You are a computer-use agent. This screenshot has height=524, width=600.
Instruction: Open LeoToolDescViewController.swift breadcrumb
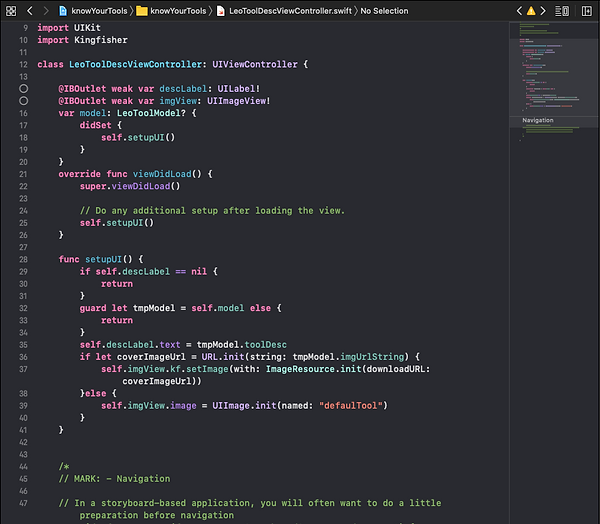click(290, 11)
